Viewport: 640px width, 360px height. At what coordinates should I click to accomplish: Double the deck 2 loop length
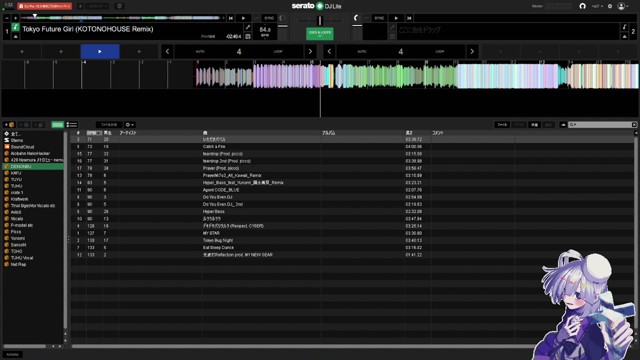[x=472, y=51]
